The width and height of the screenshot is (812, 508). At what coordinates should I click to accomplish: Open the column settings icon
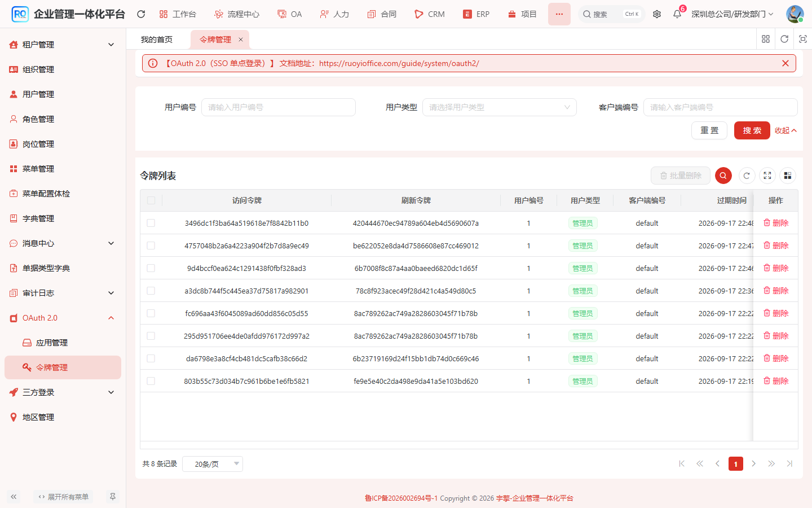(x=788, y=176)
